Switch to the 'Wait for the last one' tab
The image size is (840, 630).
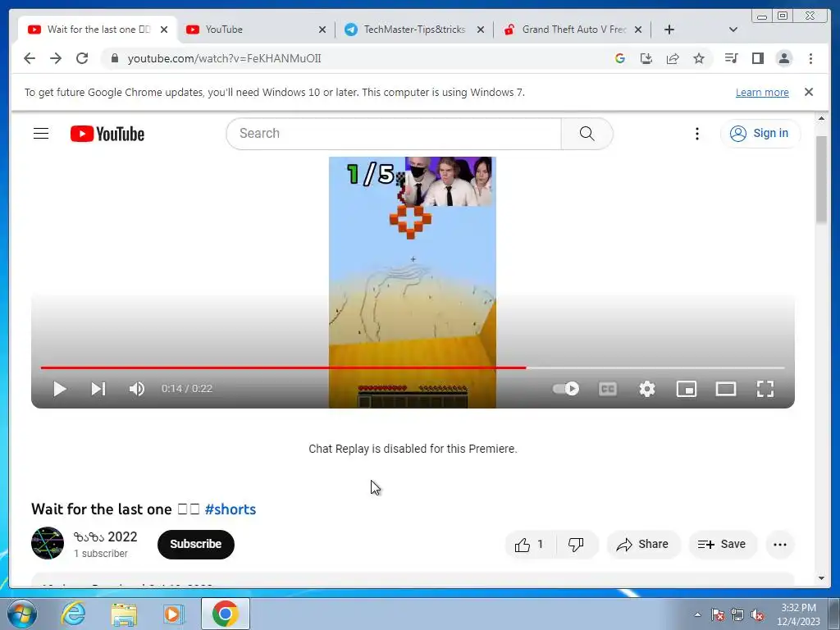click(98, 30)
